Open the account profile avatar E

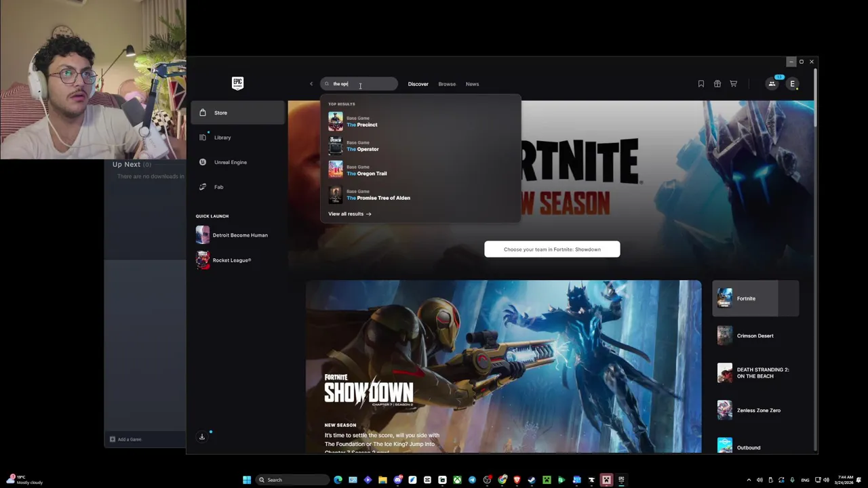pyautogui.click(x=792, y=84)
